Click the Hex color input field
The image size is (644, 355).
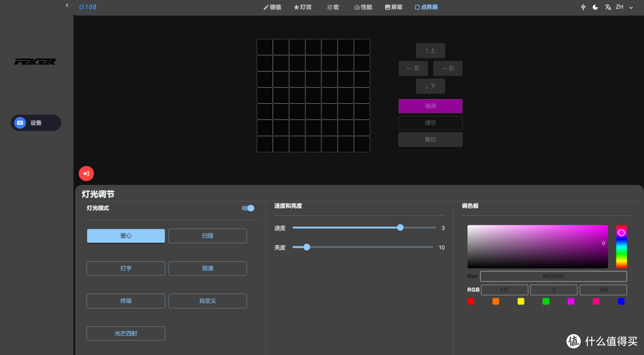click(x=553, y=276)
